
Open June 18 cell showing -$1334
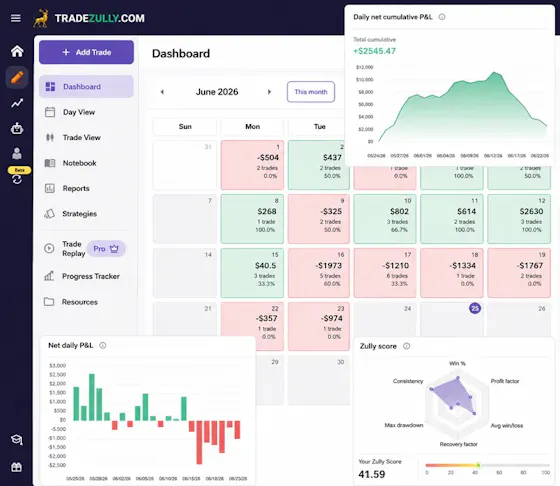click(x=452, y=273)
